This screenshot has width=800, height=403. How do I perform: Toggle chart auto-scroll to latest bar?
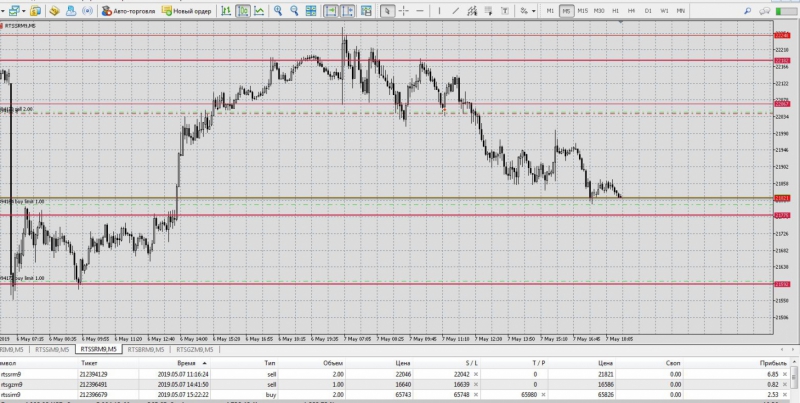click(x=330, y=11)
